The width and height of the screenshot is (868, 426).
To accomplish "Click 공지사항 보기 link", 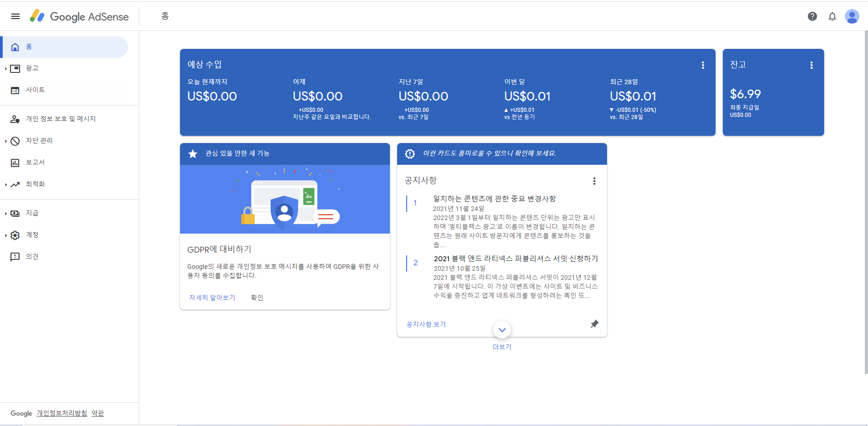I will coord(426,324).
